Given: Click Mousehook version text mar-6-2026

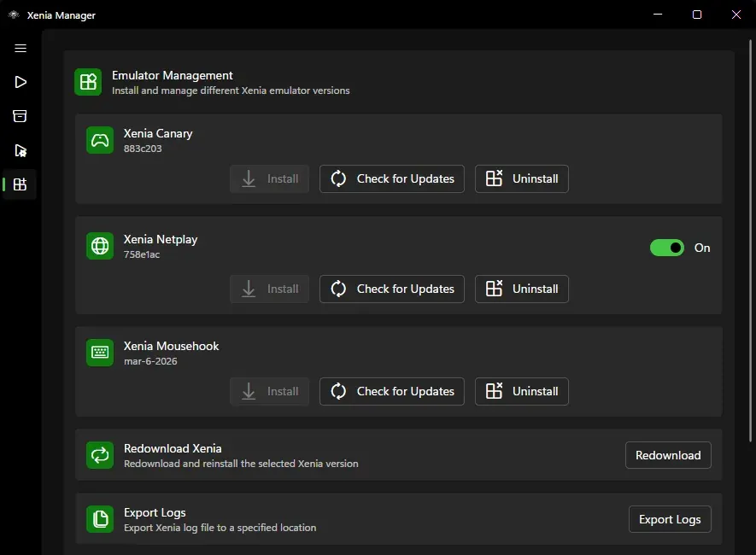Looking at the screenshot, I should click(x=150, y=361).
